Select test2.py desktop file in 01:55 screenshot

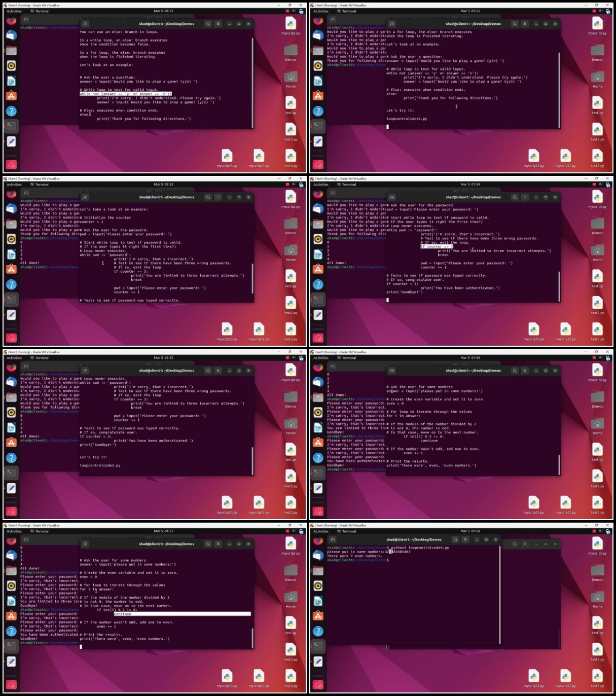(x=291, y=479)
